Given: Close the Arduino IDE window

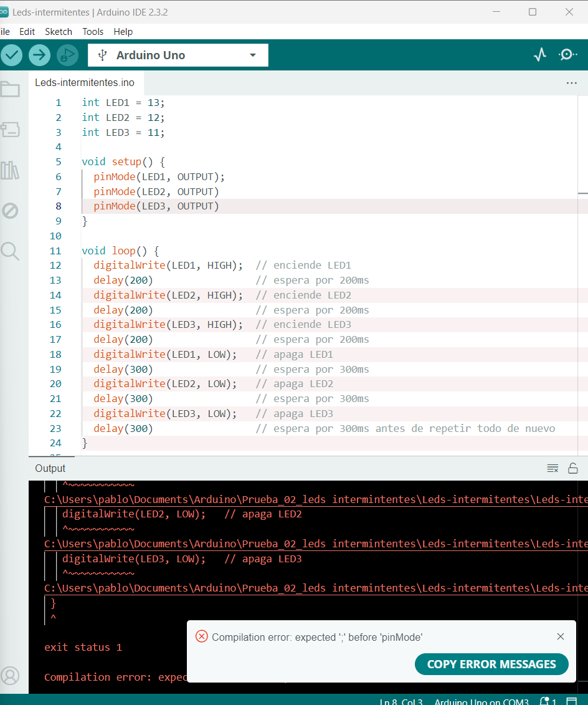Looking at the screenshot, I should (569, 12).
